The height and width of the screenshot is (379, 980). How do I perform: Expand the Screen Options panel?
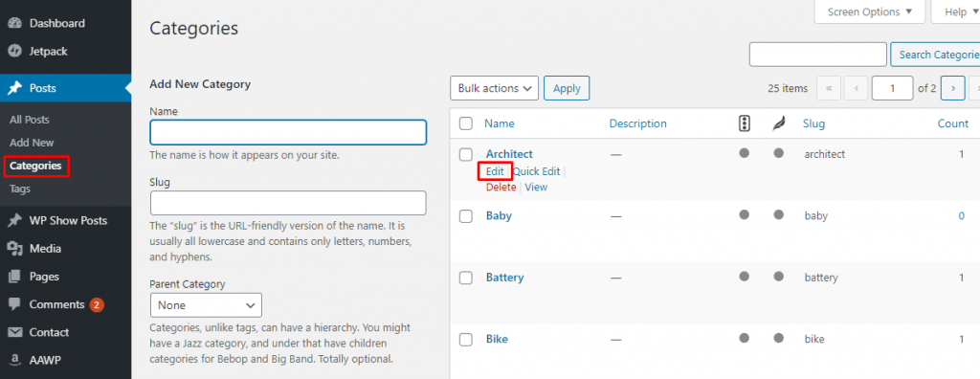click(x=869, y=11)
